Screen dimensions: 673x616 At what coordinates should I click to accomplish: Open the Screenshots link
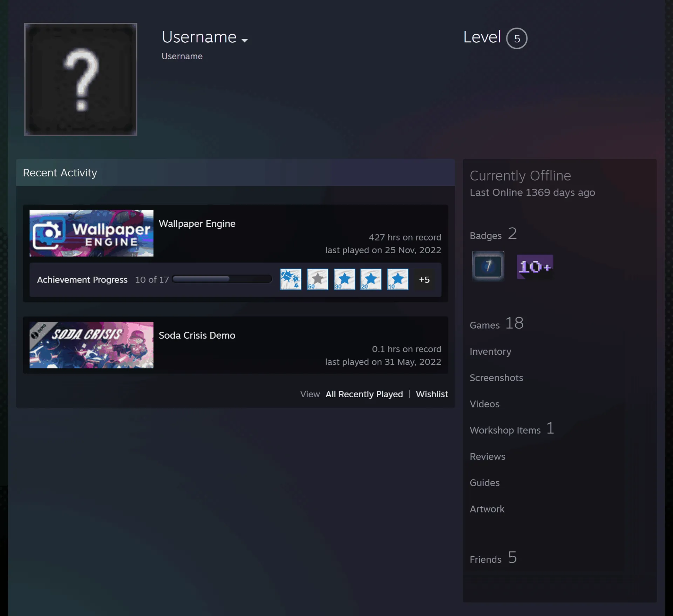pyautogui.click(x=496, y=378)
